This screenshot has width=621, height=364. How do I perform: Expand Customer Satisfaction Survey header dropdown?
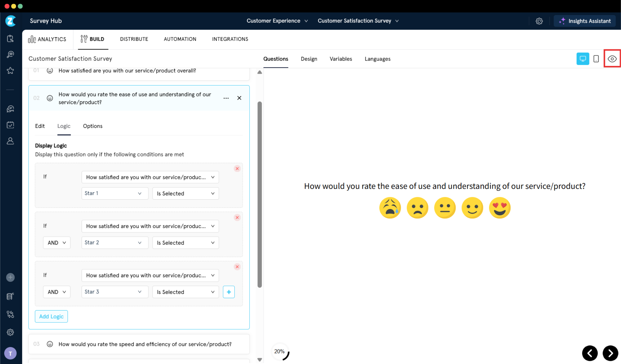[x=358, y=21]
